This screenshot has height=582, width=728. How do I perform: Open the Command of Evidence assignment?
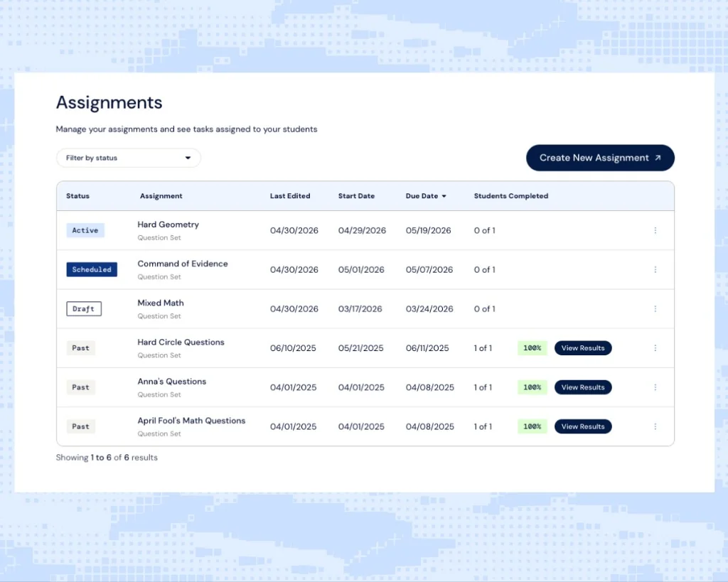pyautogui.click(x=183, y=264)
